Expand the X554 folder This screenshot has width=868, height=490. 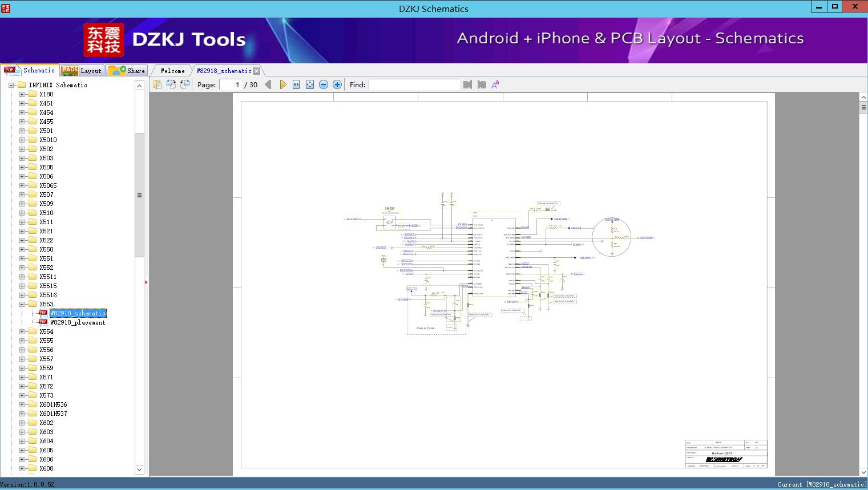pos(22,331)
